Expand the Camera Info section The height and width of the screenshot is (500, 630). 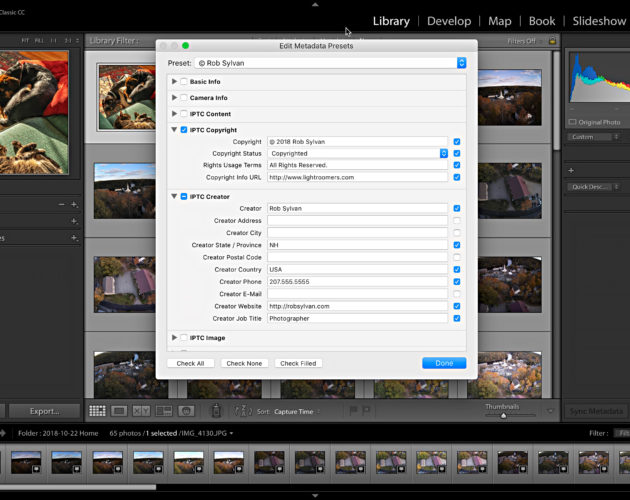(174, 97)
